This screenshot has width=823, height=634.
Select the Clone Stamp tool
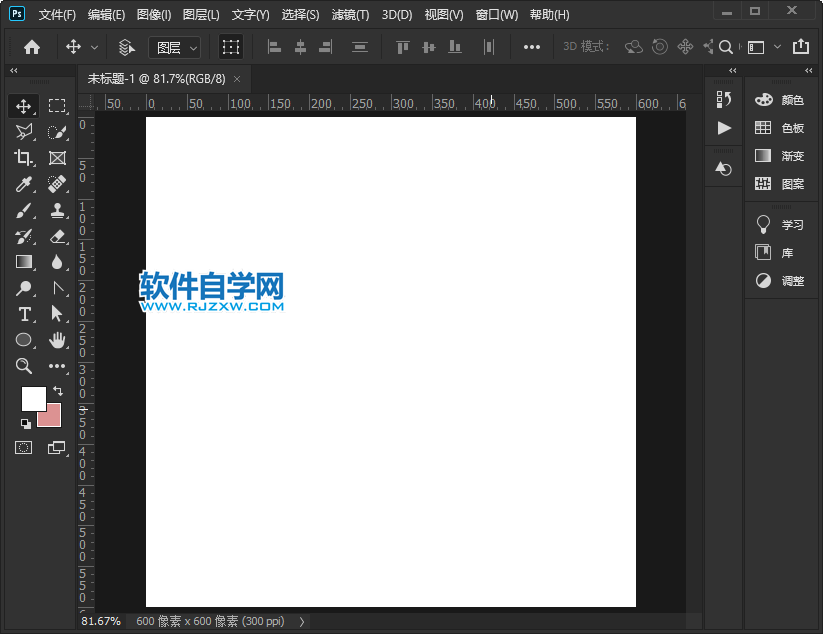click(x=57, y=210)
